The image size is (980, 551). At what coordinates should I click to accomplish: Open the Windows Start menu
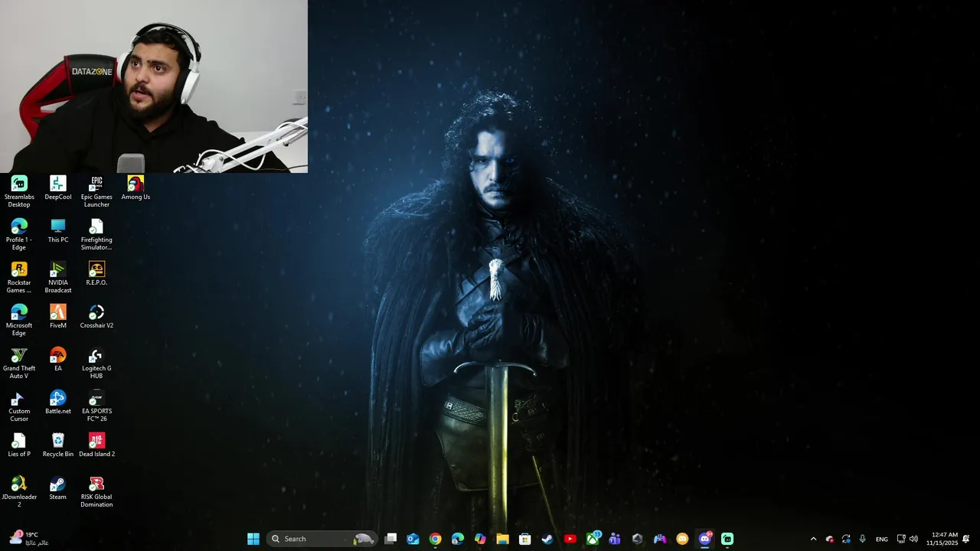point(253,539)
